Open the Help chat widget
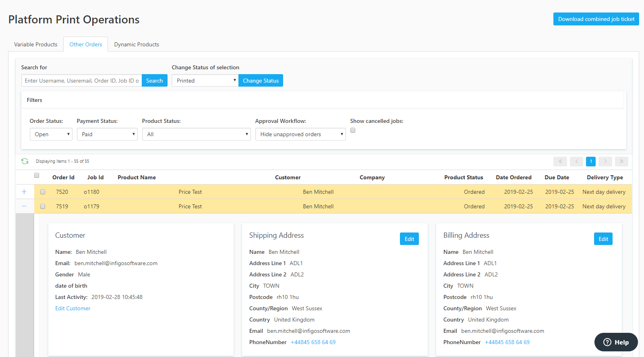This screenshot has width=644, height=357. [616, 342]
